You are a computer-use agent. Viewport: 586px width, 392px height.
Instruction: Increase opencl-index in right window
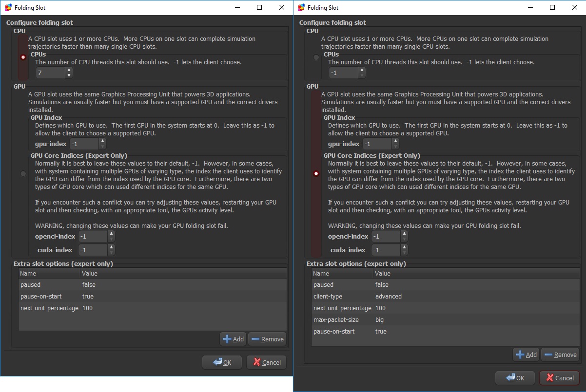pos(404,234)
